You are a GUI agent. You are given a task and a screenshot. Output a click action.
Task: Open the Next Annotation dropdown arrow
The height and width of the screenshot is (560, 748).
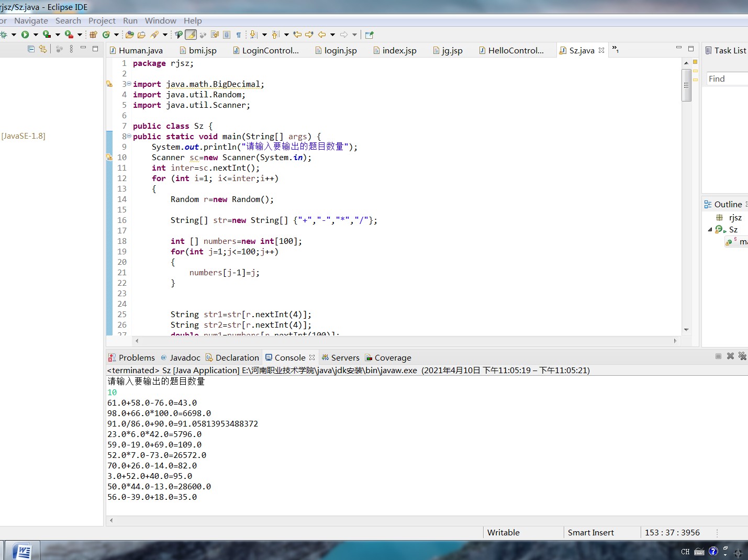coord(264,35)
